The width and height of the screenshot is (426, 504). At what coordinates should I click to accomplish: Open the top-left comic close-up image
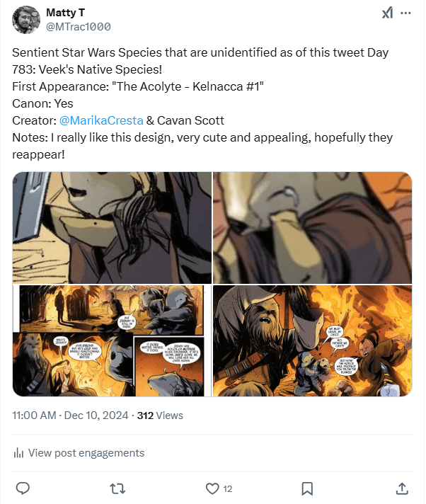tap(112, 227)
